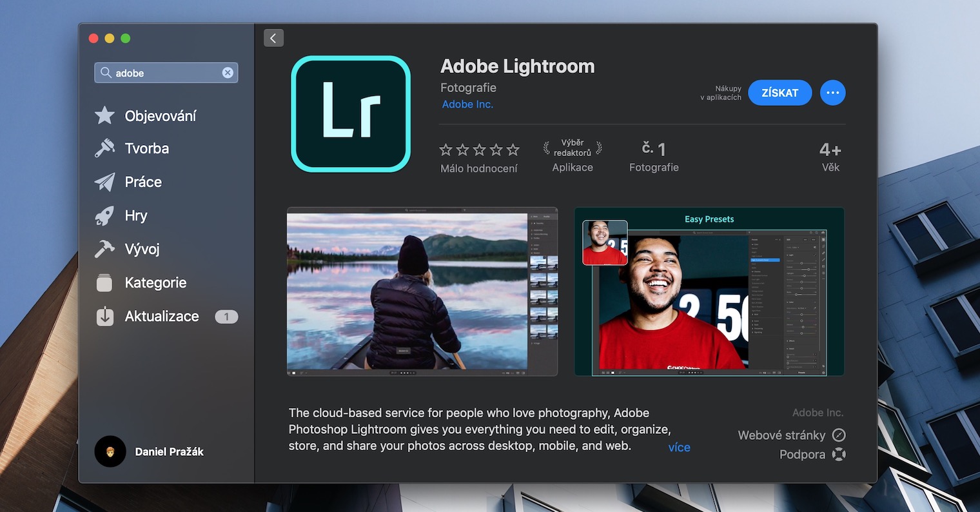Click the updates badge showing 1
Viewport: 980px width, 512px height.
click(226, 317)
